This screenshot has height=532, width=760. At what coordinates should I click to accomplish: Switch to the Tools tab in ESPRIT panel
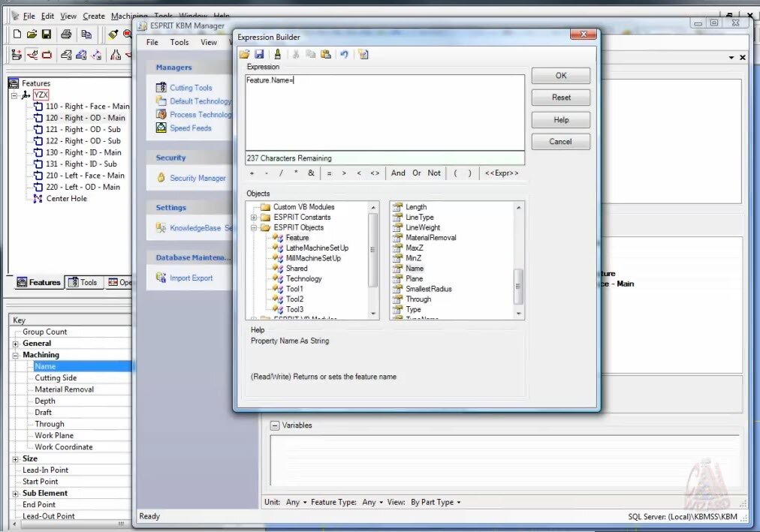coord(83,282)
